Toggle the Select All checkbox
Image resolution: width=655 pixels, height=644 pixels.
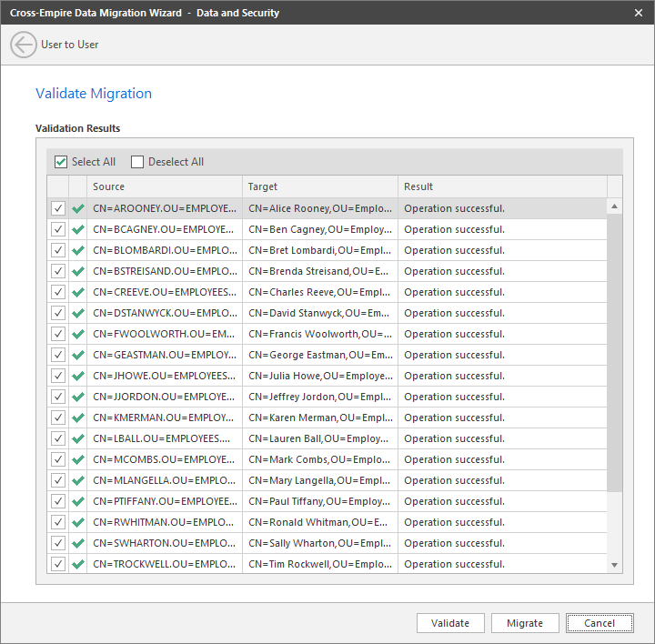[61, 162]
